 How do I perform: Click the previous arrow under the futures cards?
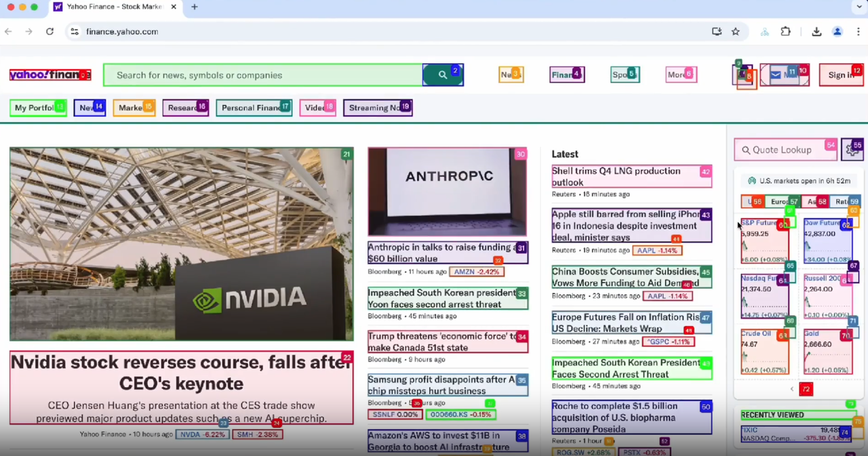(x=791, y=389)
